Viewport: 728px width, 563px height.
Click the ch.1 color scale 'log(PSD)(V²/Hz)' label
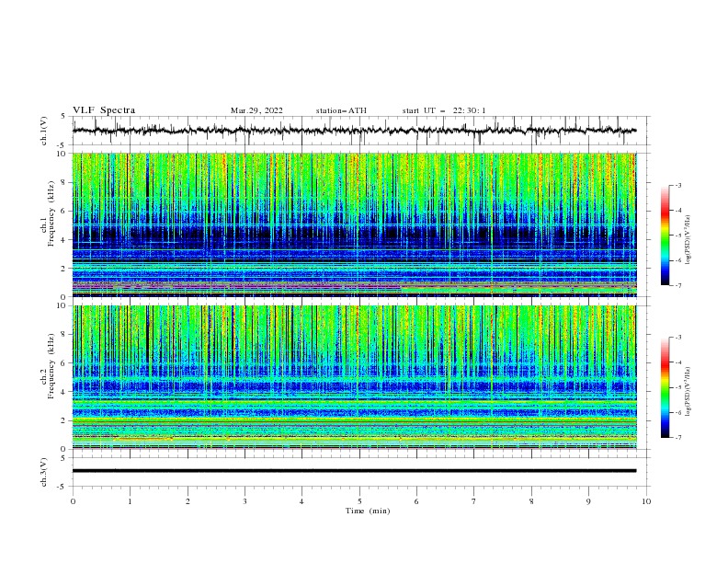pos(688,240)
